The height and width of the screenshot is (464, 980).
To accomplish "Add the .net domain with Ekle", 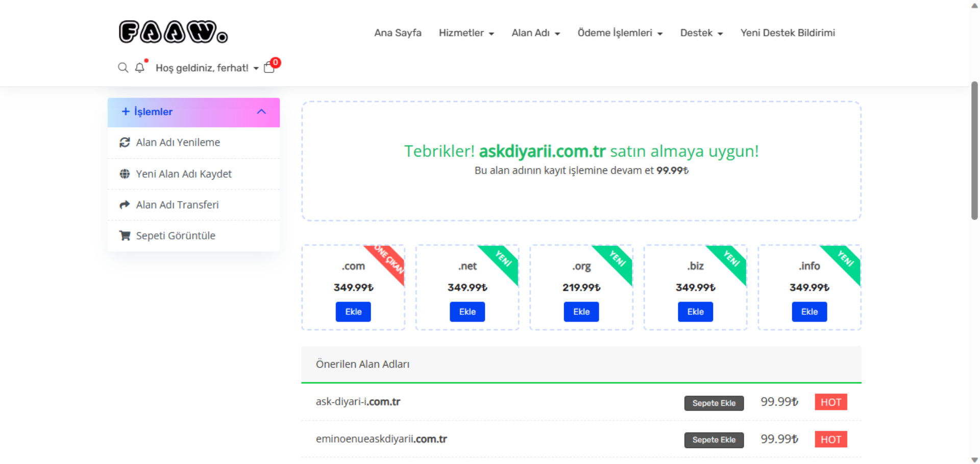I will (467, 312).
